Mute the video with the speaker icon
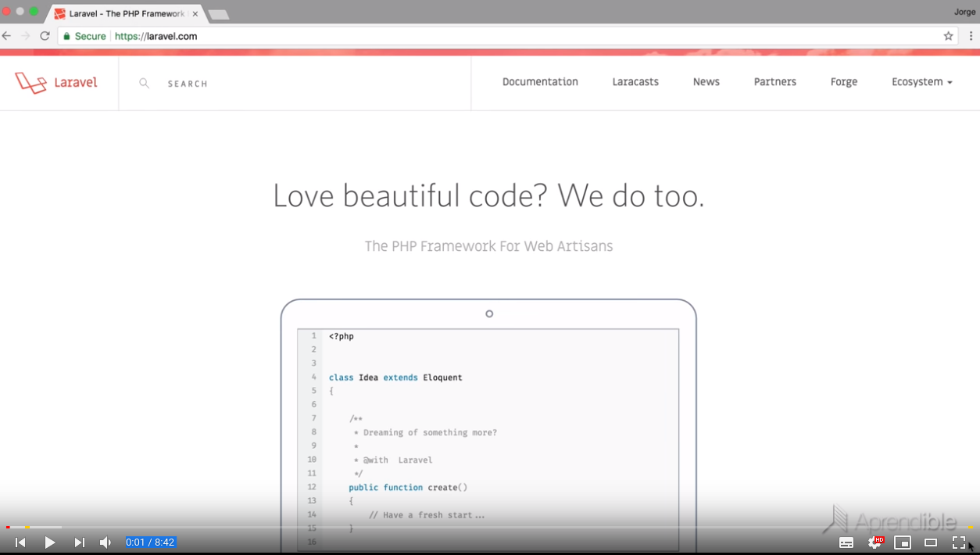 pos(106,542)
